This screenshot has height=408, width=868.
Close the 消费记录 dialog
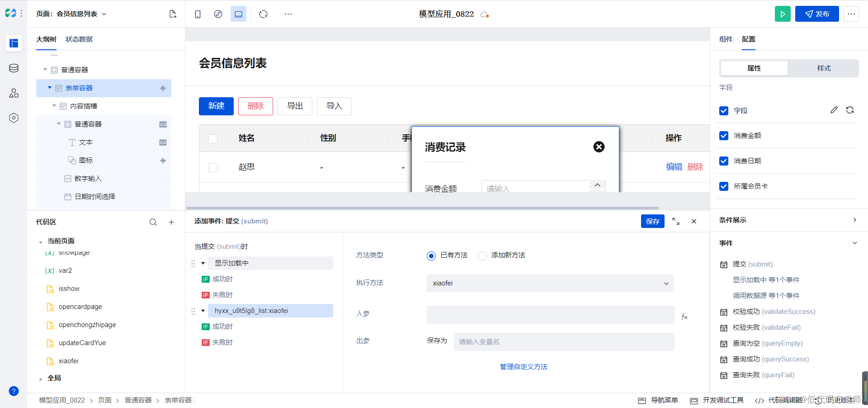[x=599, y=147]
